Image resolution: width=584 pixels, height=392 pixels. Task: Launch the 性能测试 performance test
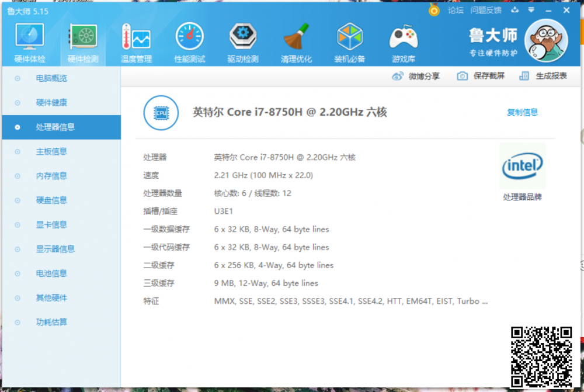pos(189,41)
